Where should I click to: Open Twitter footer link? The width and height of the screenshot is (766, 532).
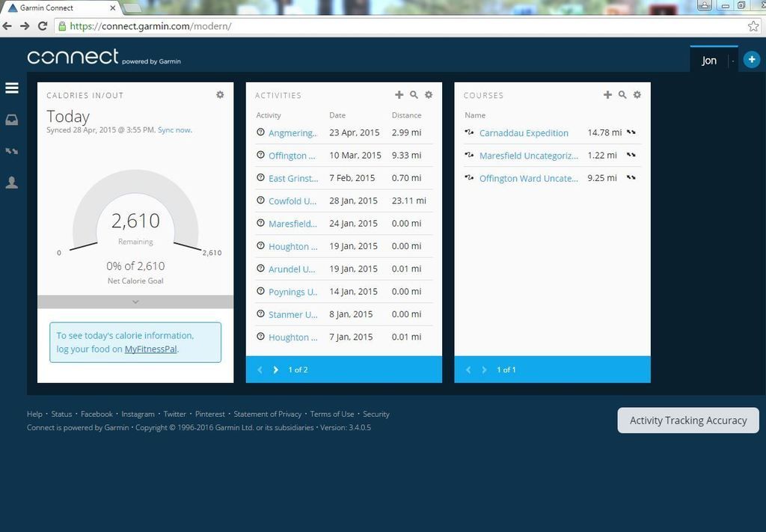coord(174,414)
